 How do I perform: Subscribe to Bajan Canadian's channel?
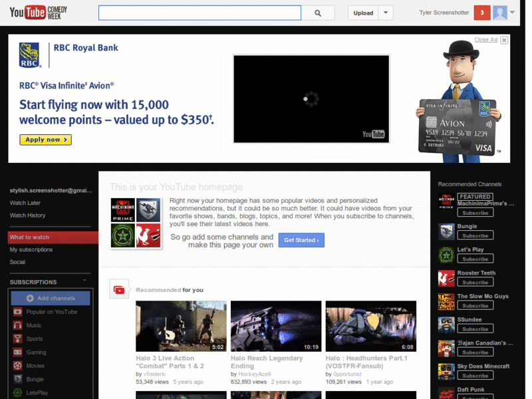click(x=475, y=352)
